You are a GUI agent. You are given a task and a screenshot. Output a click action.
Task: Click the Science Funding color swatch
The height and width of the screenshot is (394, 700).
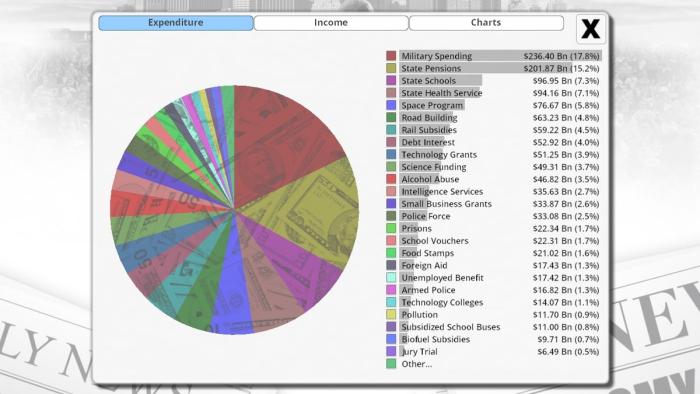(391, 167)
